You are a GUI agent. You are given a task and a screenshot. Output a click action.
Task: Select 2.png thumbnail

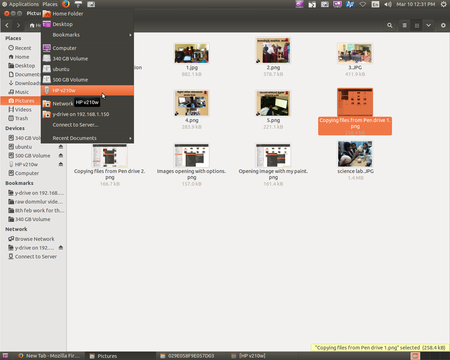[273, 51]
